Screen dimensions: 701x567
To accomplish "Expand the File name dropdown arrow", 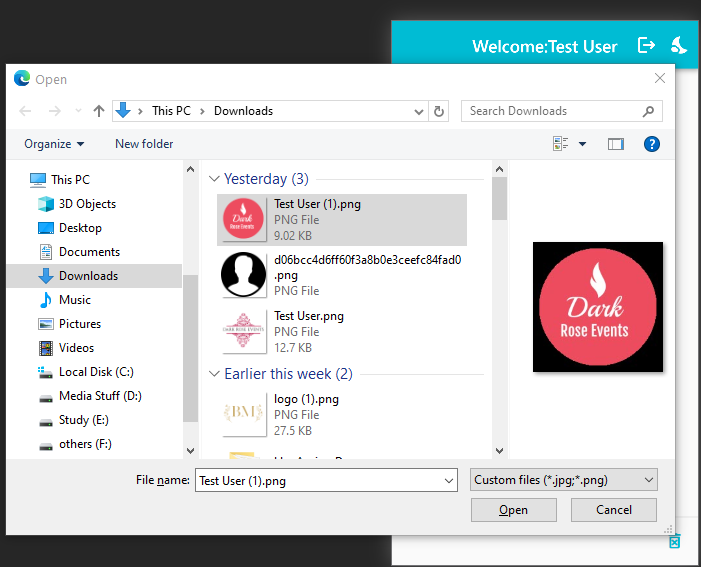I will (449, 481).
